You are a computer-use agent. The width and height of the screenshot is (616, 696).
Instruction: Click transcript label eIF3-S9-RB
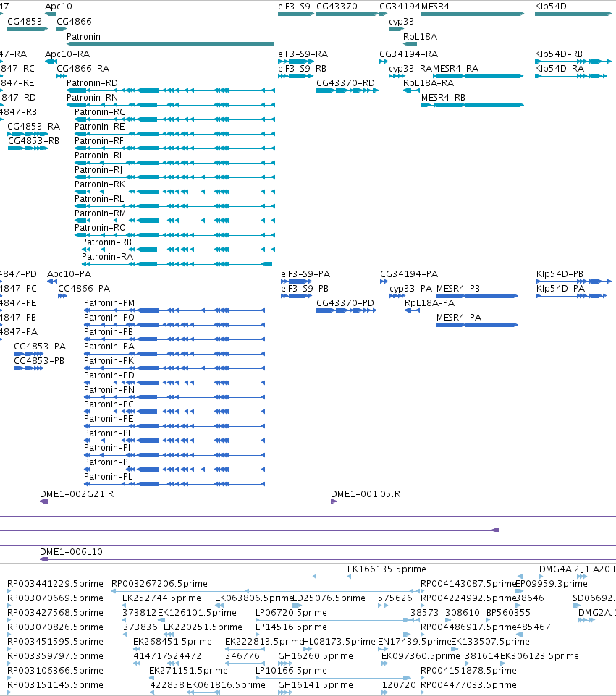pos(302,68)
